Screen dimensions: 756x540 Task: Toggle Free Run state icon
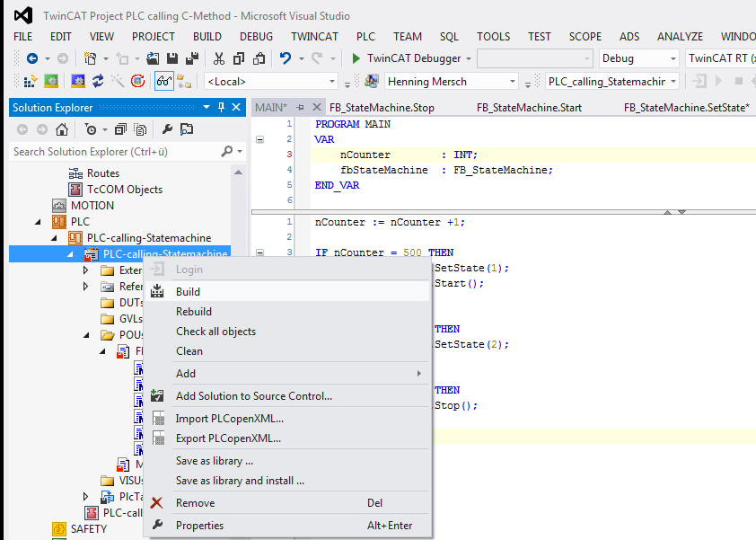click(138, 81)
